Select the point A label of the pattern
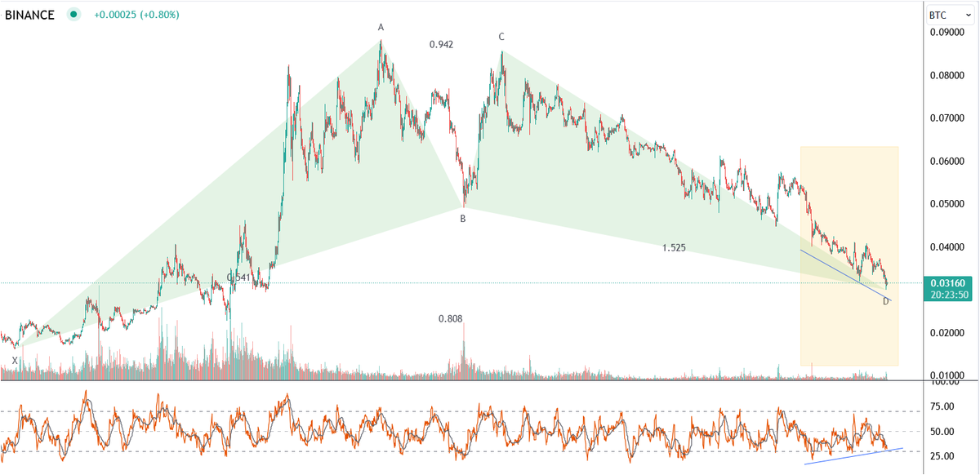980x475 pixels. pos(379,27)
